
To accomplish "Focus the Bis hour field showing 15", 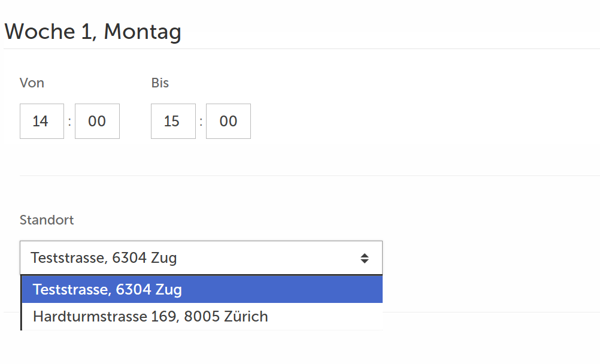I will tap(173, 122).
